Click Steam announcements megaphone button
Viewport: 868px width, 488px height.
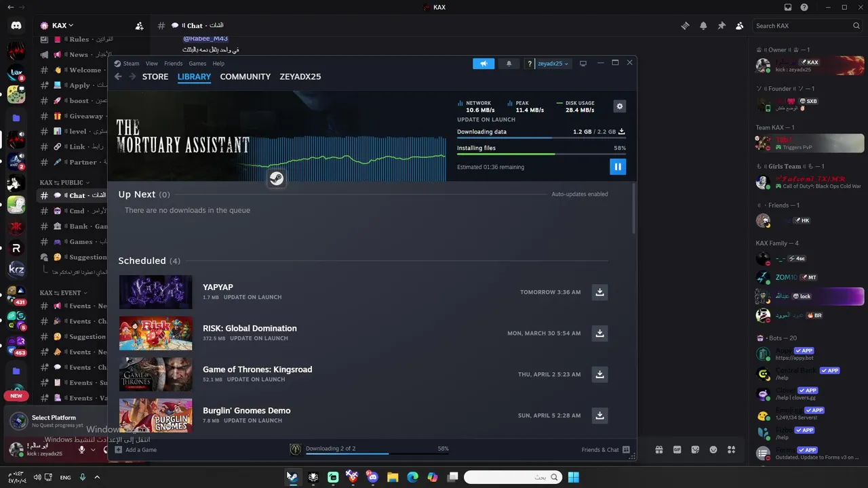click(x=484, y=64)
